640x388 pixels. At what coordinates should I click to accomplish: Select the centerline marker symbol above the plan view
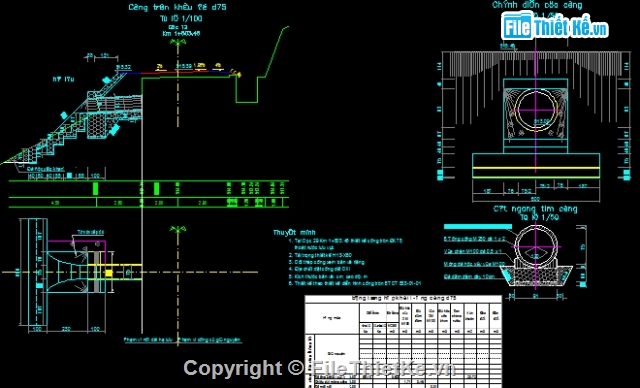click(178, 230)
